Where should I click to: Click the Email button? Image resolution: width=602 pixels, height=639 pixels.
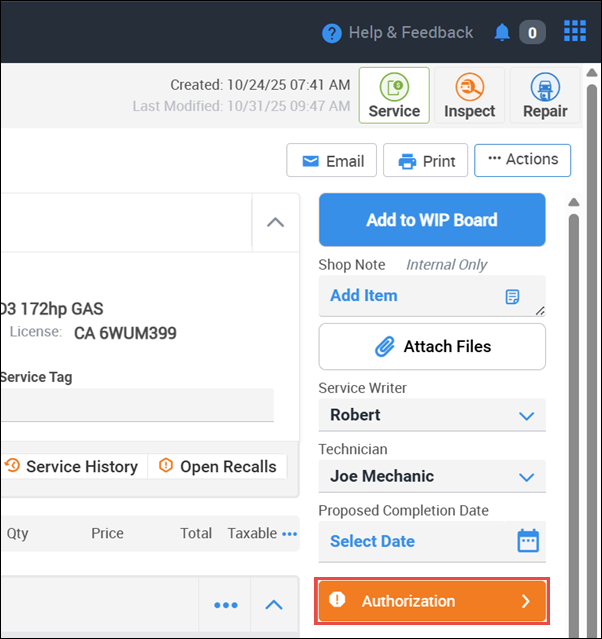click(x=331, y=161)
